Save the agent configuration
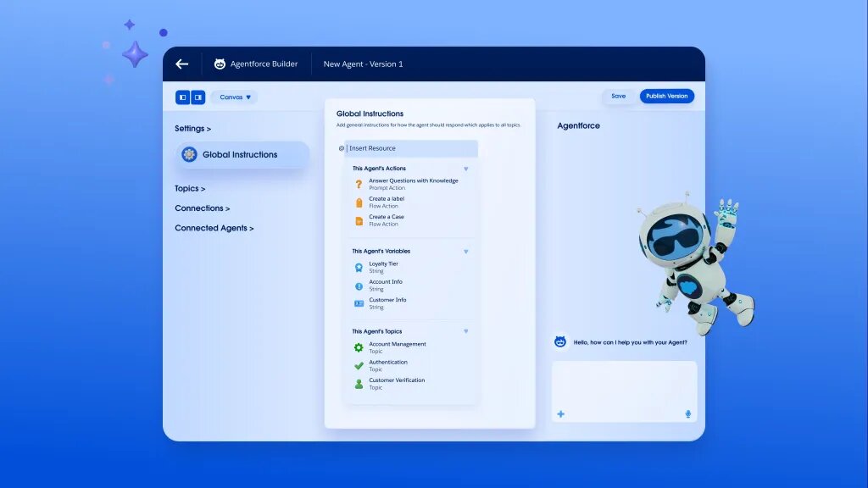The height and width of the screenshot is (488, 868). (x=618, y=96)
